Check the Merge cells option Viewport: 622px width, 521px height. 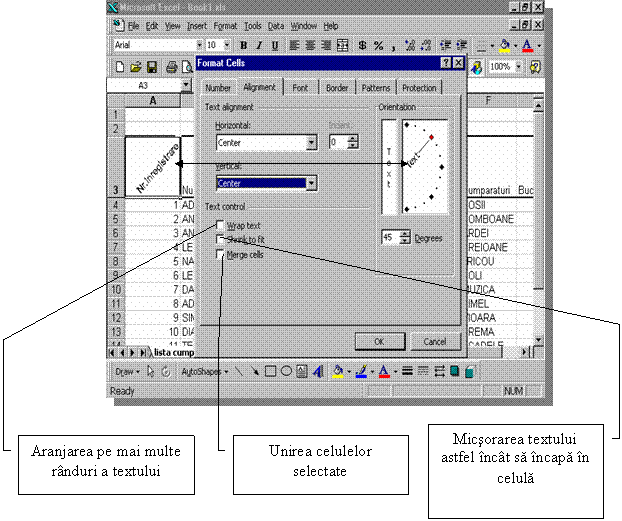coord(221,255)
